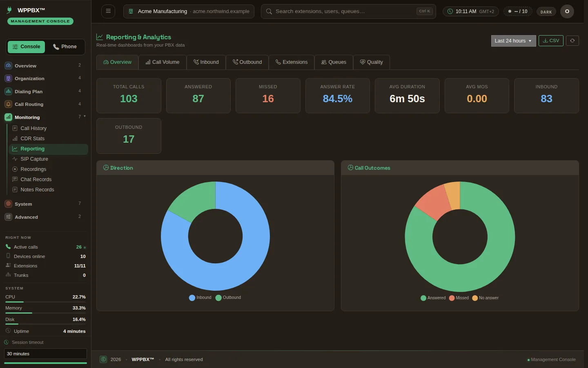Collapse the Monitoring section

(x=46, y=117)
